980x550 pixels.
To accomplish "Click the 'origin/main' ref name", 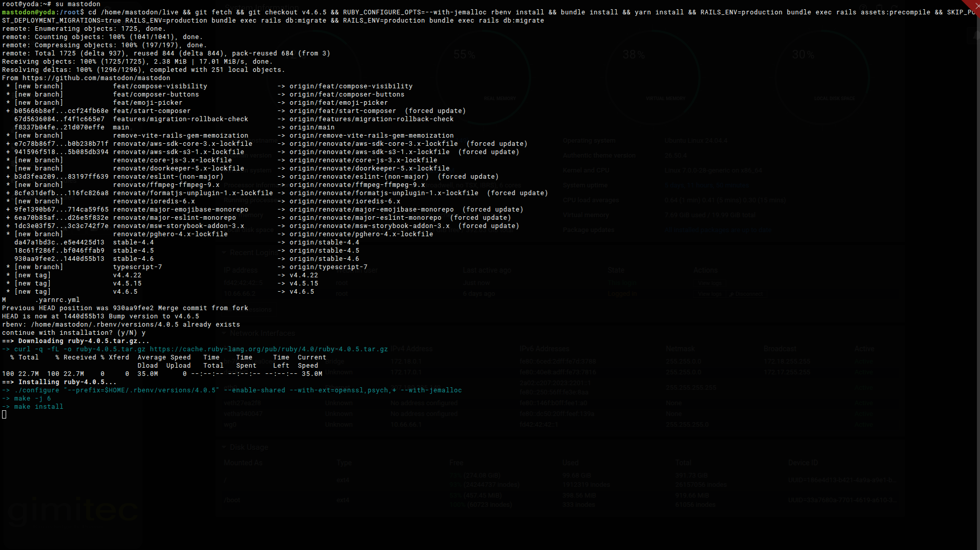I will click(312, 127).
